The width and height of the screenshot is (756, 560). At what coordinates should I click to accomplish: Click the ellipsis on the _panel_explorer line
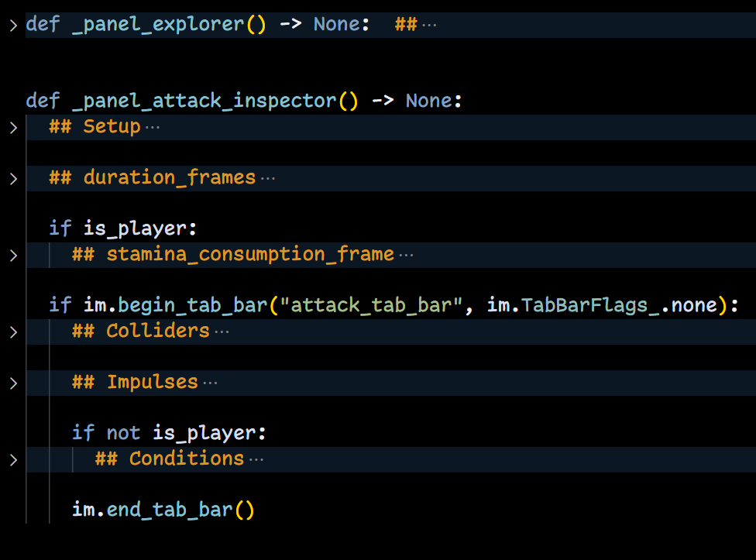pos(428,25)
